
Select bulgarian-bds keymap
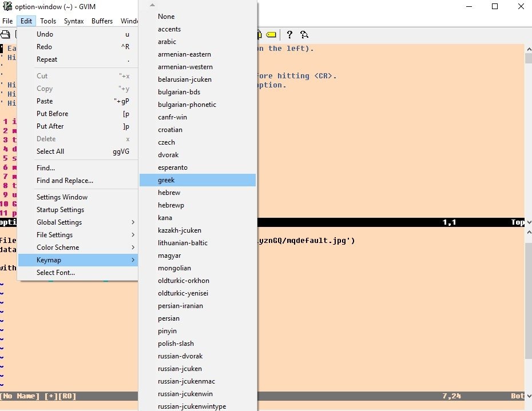click(197, 92)
